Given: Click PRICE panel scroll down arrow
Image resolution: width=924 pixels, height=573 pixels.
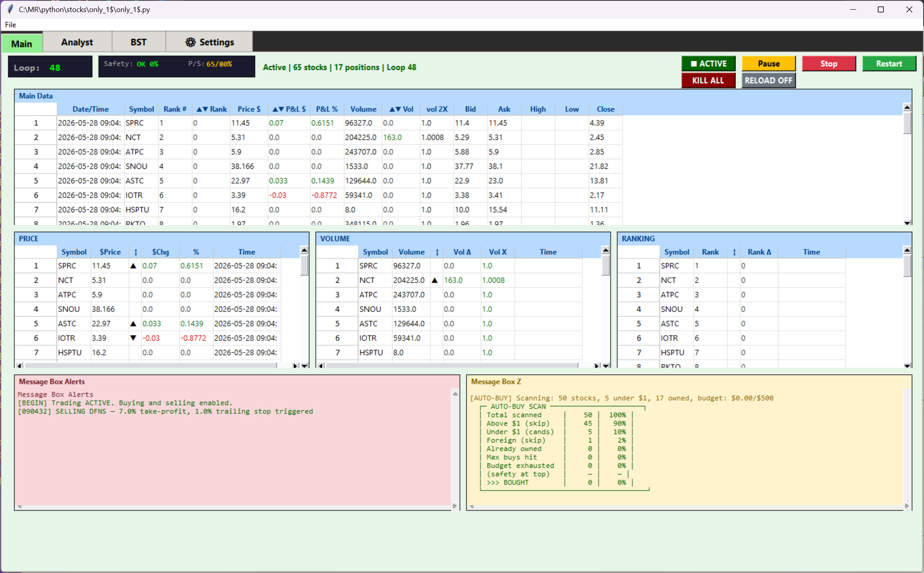Looking at the screenshot, I should pos(304,365).
